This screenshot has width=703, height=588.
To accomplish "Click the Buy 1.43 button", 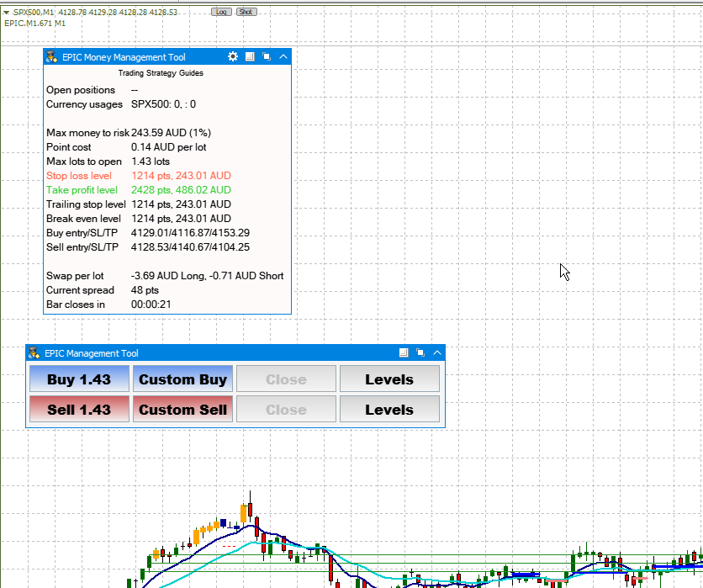I will pos(79,379).
